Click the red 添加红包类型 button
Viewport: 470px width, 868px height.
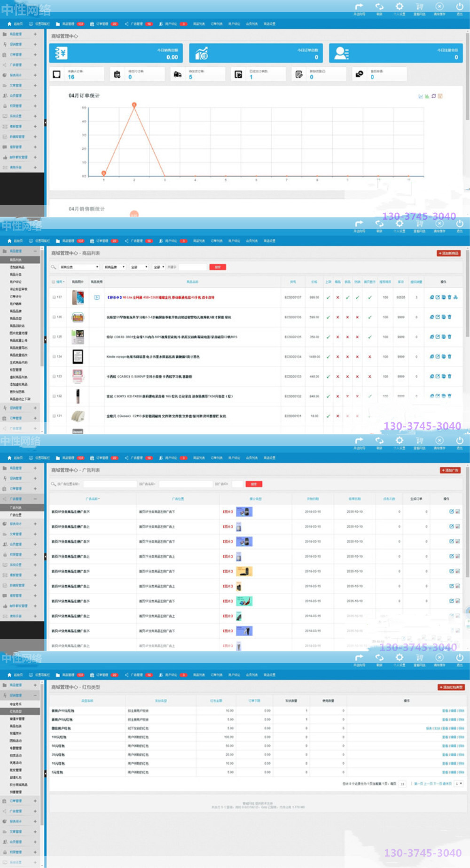tap(451, 687)
